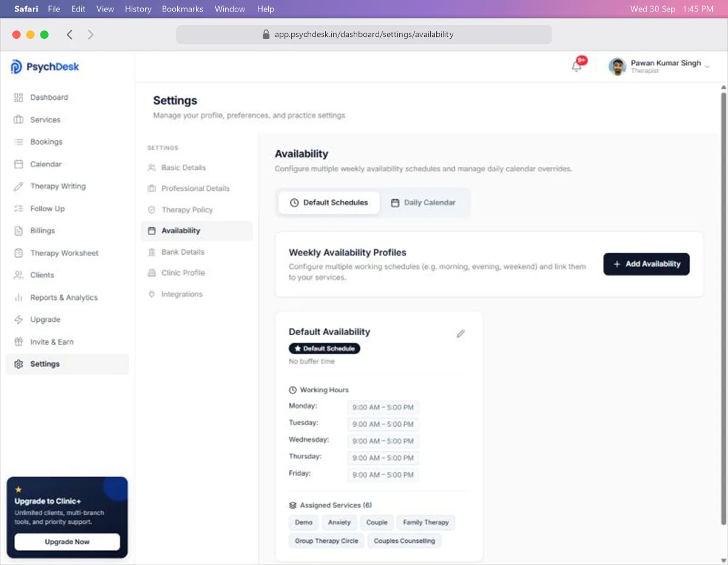This screenshot has width=728, height=565.
Task: Open Basic Details settings section
Action: [197, 167]
